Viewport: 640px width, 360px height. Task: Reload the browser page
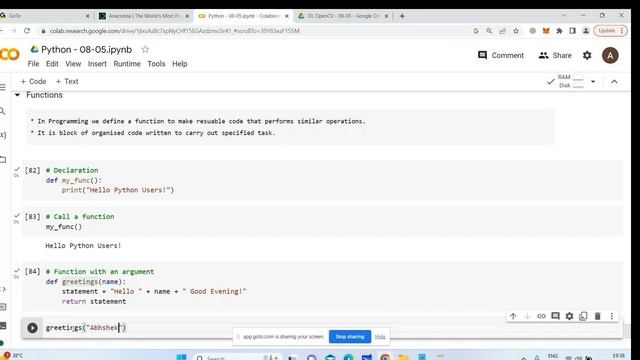27,31
